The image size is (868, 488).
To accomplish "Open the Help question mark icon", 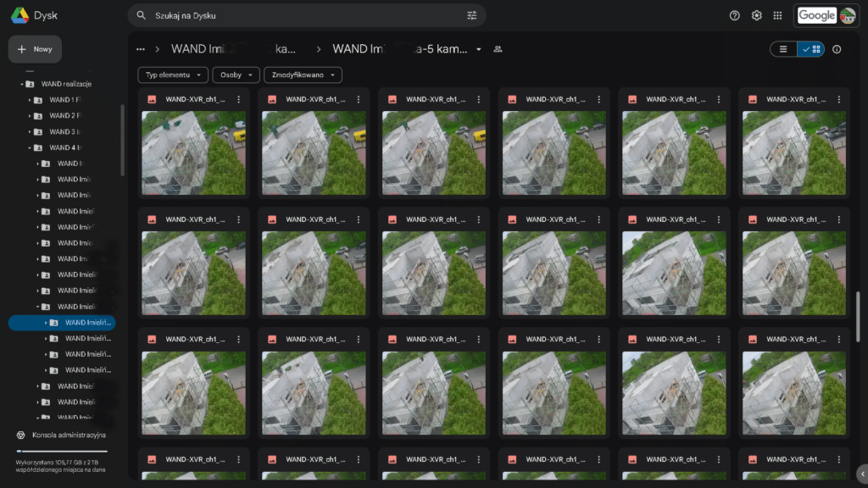I will pyautogui.click(x=735, y=15).
